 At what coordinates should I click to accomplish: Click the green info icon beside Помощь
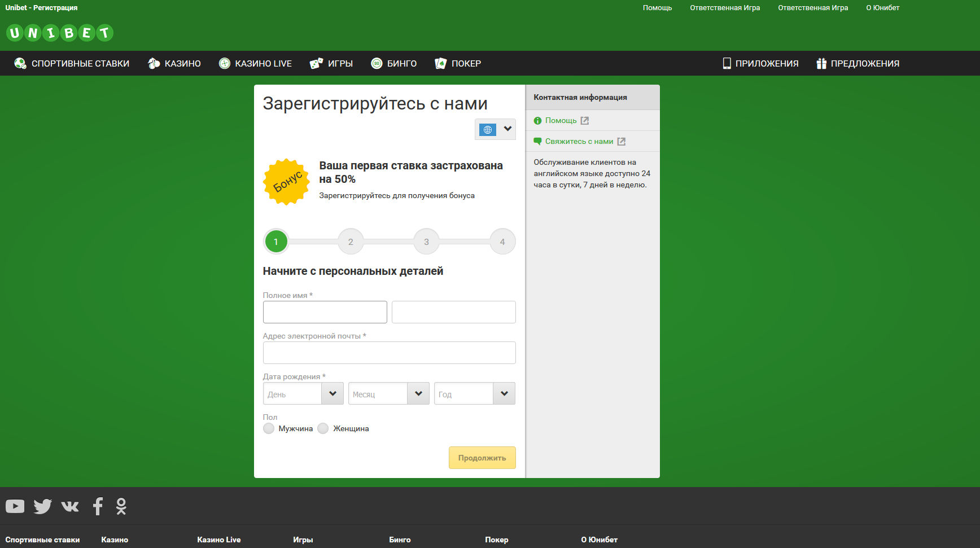(537, 121)
